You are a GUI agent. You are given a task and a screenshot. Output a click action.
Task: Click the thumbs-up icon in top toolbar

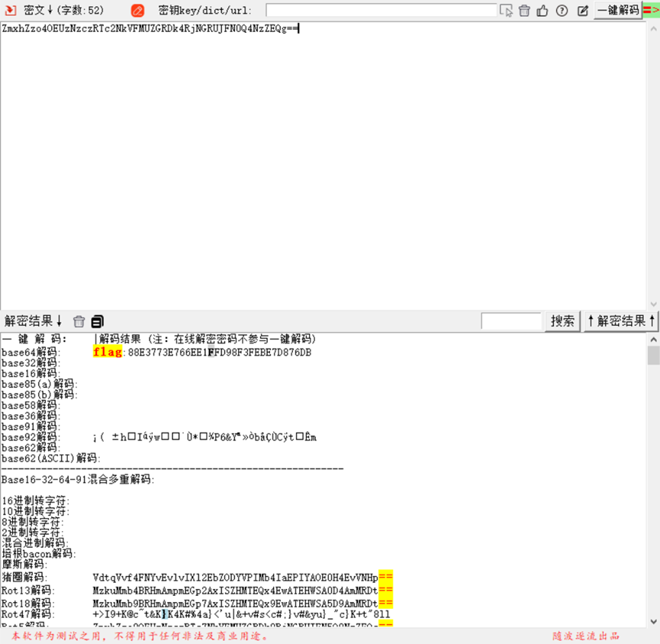click(542, 11)
